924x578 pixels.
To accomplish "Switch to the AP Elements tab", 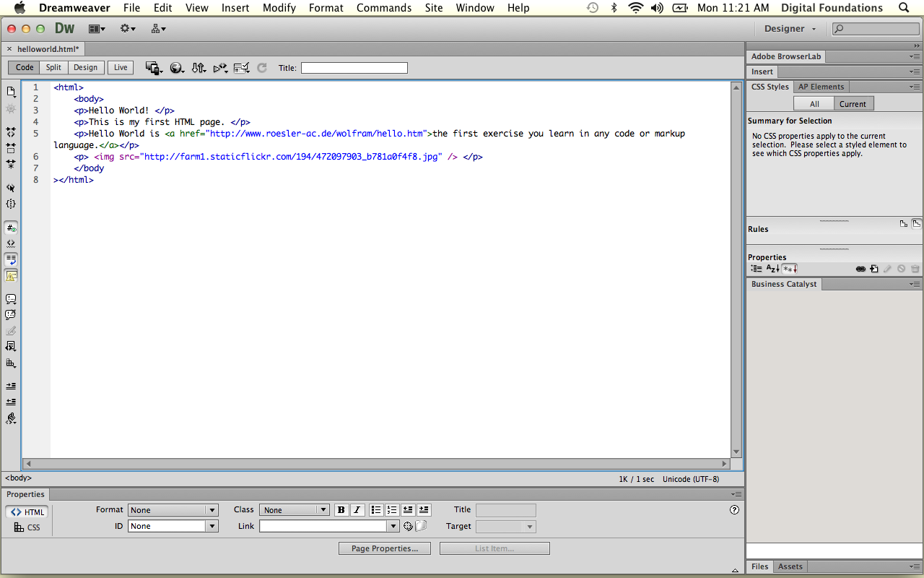I will [x=821, y=87].
